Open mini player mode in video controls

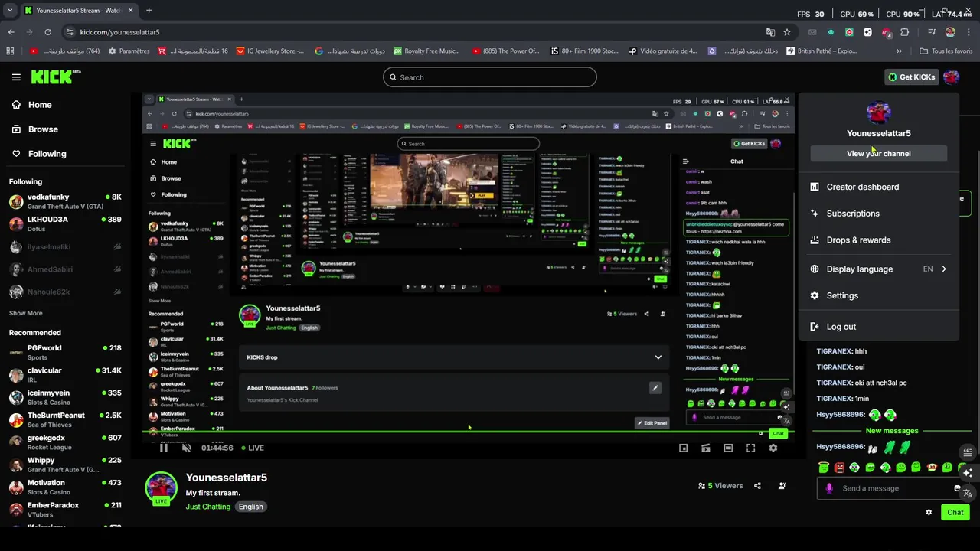pos(684,448)
